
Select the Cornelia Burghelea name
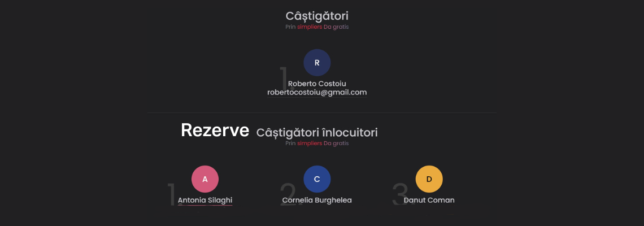pos(317,200)
